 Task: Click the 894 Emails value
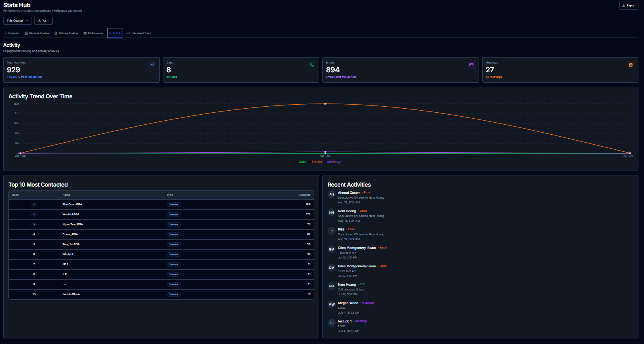pos(333,70)
